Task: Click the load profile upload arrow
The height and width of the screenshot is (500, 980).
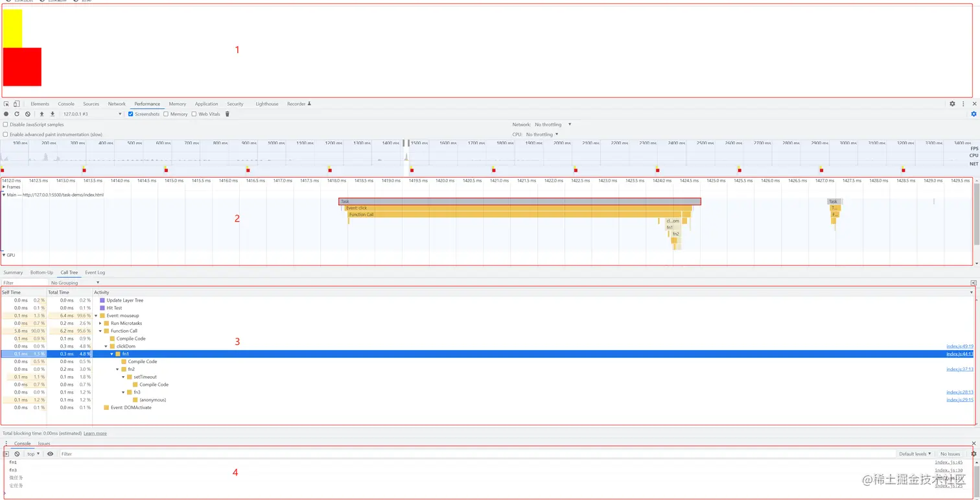Action: tap(42, 114)
